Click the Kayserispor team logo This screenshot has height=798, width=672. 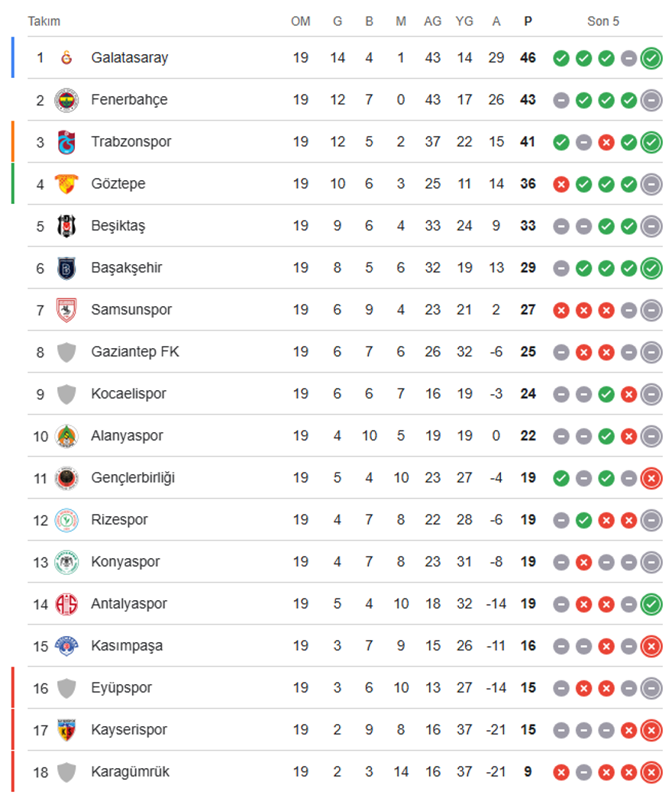tap(66, 730)
